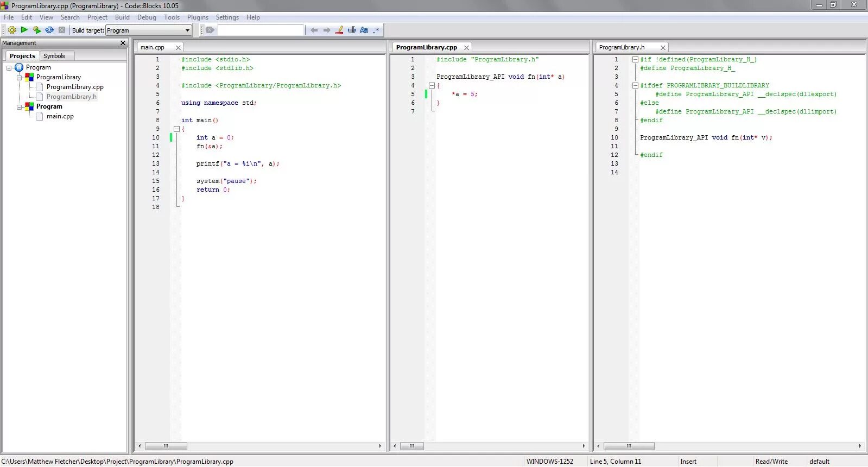Click into the toolbar search input field
Screen dimensions: 868x467
click(x=261, y=30)
